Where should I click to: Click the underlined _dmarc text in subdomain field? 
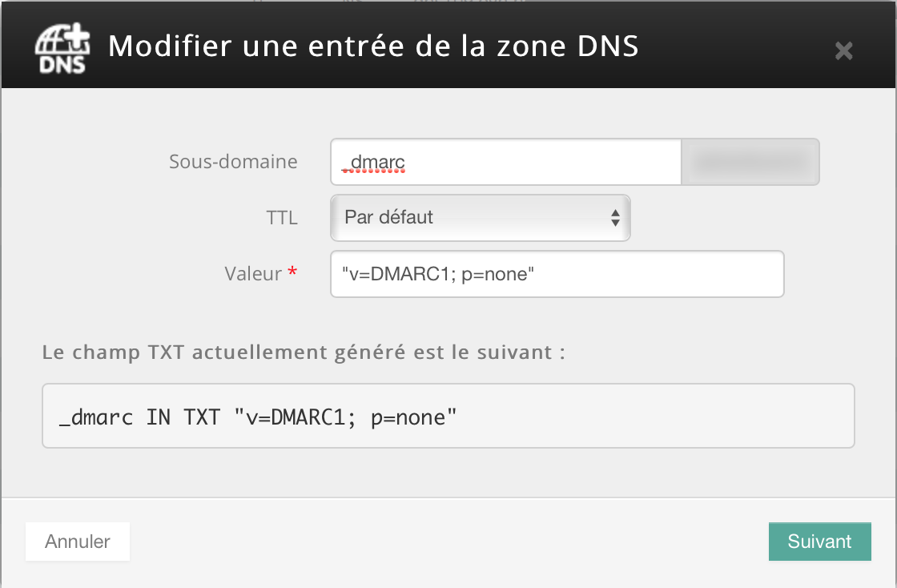point(373,163)
